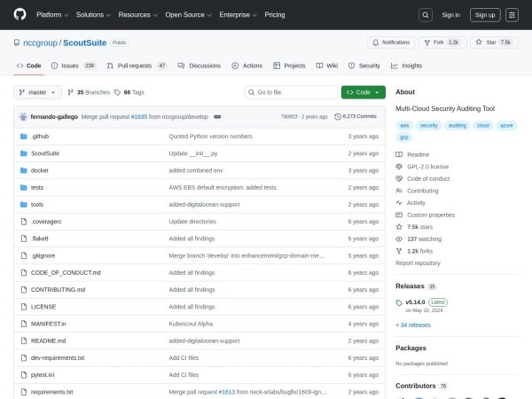The image size is (532, 399).
Task: Click the Sign up button
Action: (485, 15)
